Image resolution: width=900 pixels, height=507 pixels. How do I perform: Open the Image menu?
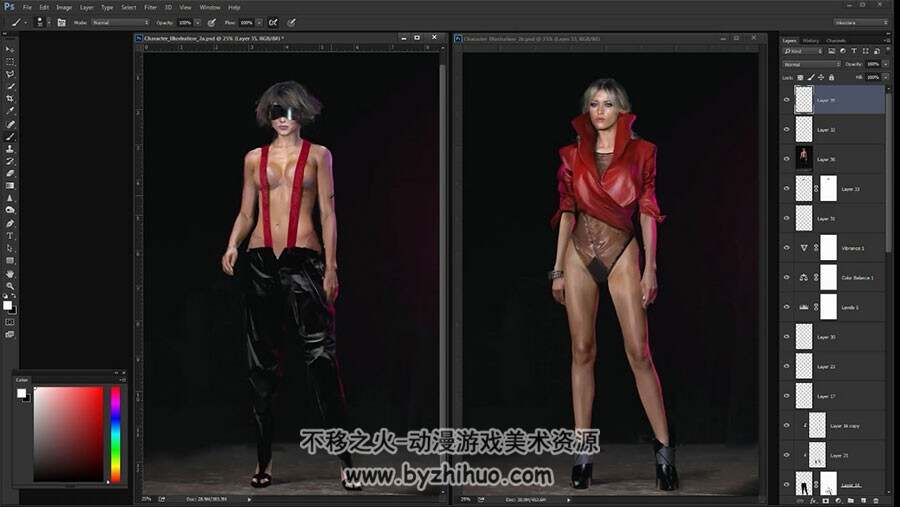click(64, 7)
